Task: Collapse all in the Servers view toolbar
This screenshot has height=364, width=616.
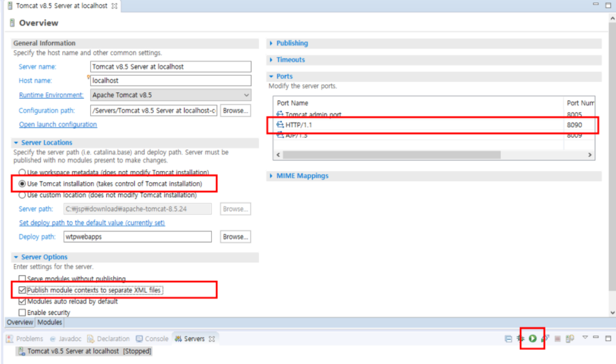Action: (x=508, y=339)
